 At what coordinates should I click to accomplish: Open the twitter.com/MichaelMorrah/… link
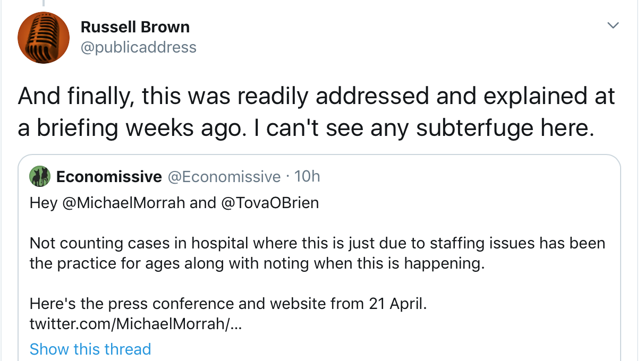135,324
